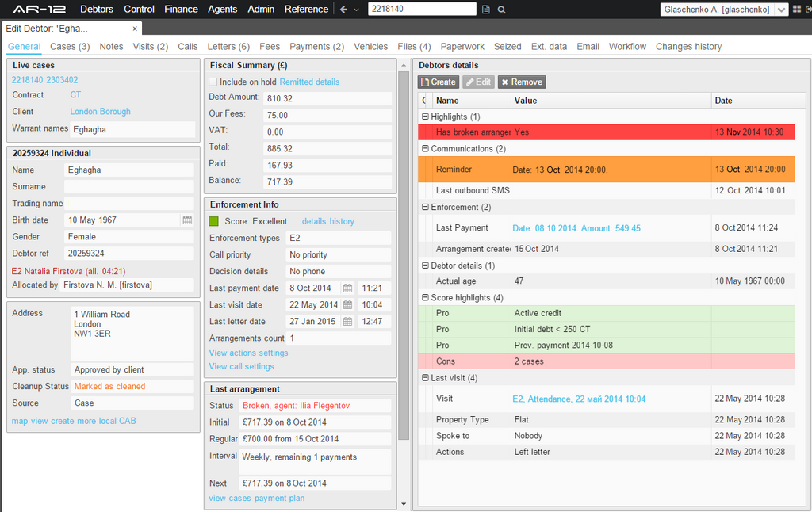812x512 pixels.
Task: Click the grid icon beside the user selector
Action: [x=797, y=10]
